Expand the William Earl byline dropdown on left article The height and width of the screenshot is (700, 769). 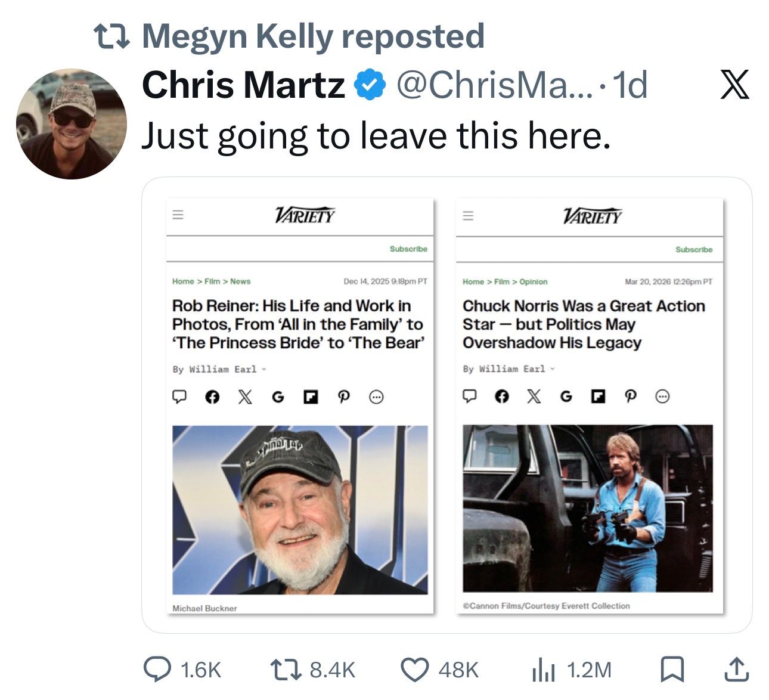click(x=264, y=370)
